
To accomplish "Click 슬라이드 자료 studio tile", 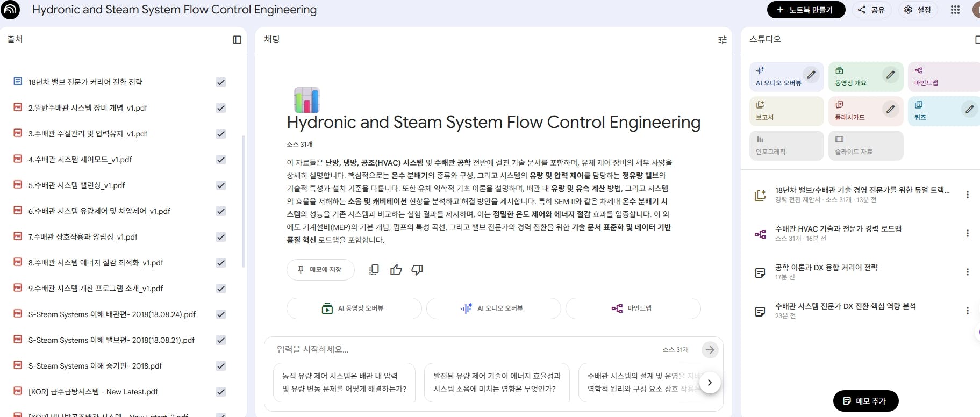I will [x=865, y=146].
